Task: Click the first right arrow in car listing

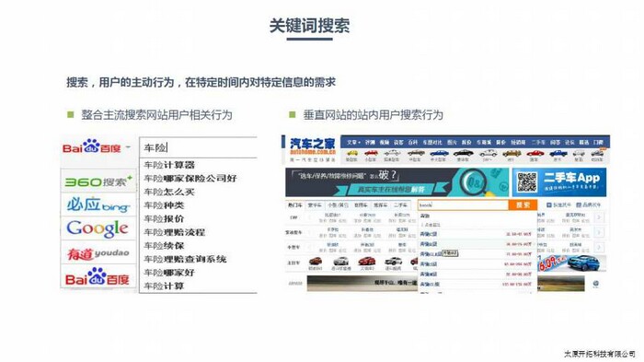Action: point(599,217)
